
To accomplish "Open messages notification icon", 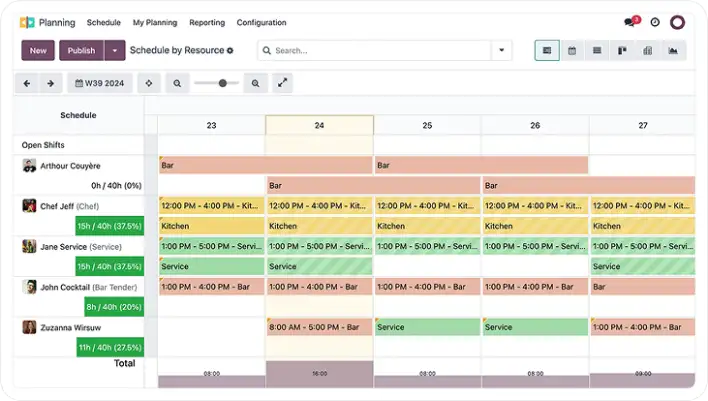I will (630, 22).
